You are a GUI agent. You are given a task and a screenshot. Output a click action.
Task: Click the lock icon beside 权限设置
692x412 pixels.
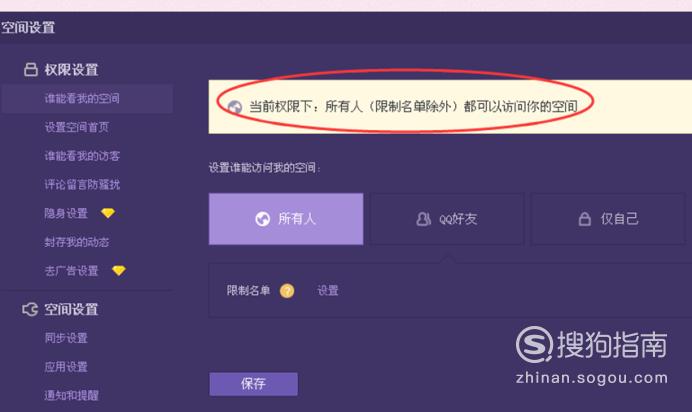(x=30, y=69)
